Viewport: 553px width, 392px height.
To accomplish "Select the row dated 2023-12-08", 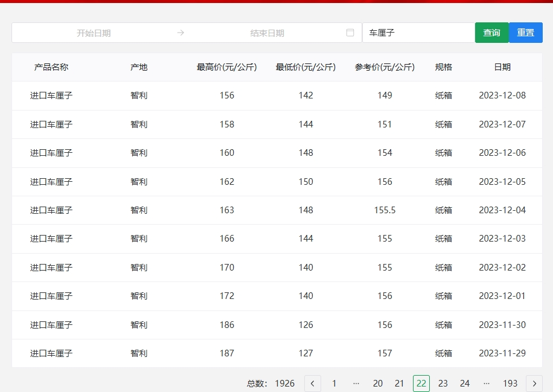I will click(276, 95).
